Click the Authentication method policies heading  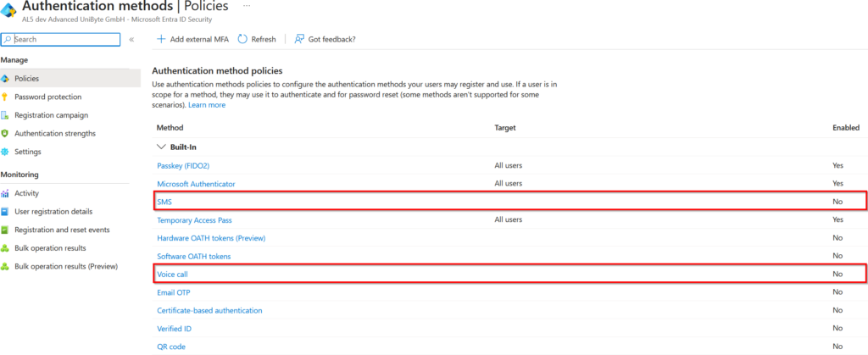[x=217, y=71]
